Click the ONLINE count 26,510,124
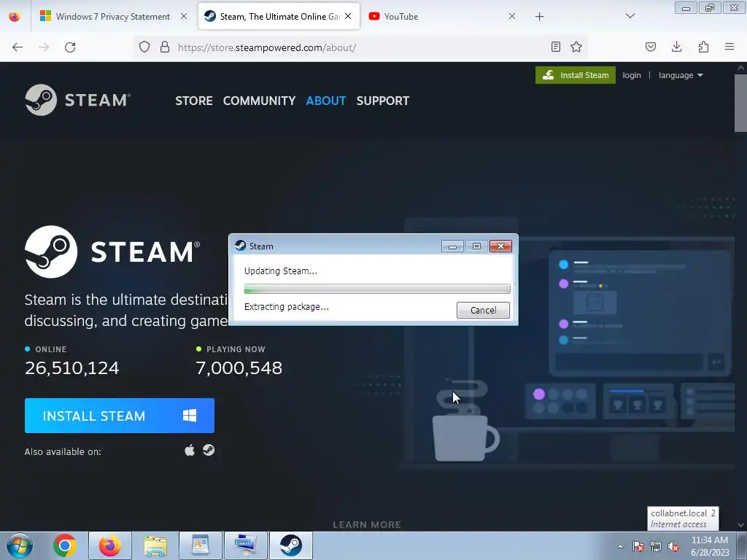Screen dimensions: 747x560 click(x=72, y=368)
